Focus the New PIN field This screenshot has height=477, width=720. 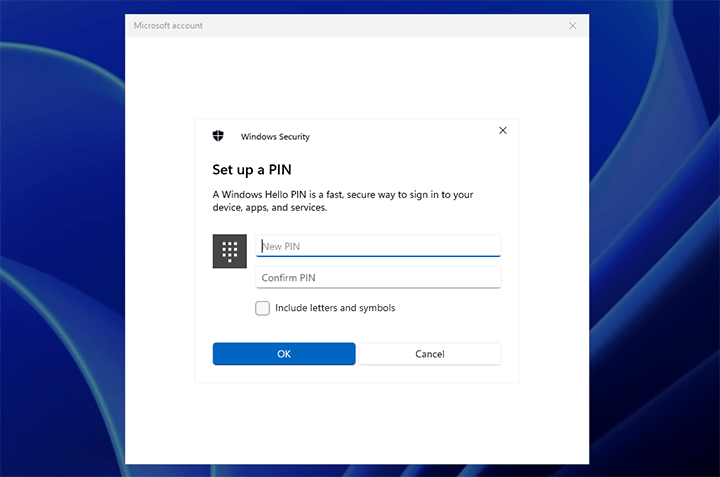click(378, 246)
